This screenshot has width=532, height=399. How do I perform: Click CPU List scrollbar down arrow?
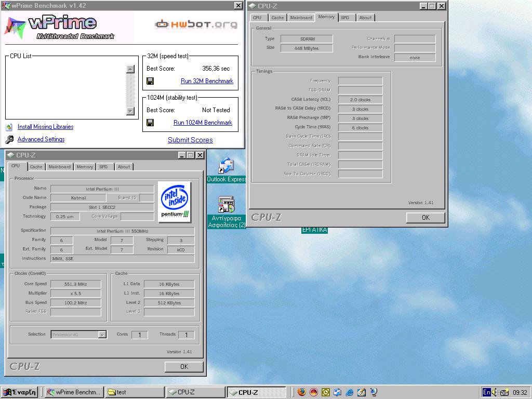130,111
